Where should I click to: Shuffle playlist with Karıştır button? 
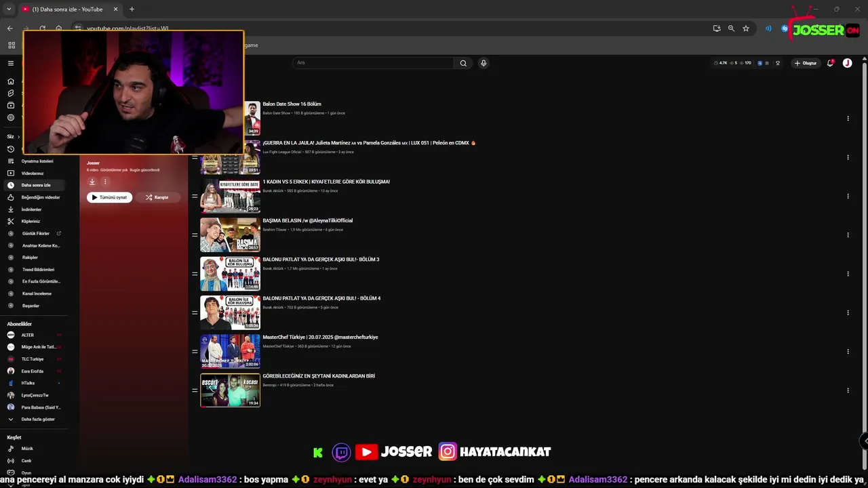point(157,197)
